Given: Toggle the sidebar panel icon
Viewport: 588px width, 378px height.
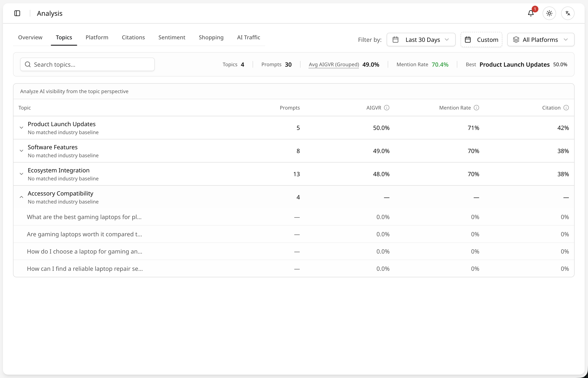Looking at the screenshot, I should point(17,13).
